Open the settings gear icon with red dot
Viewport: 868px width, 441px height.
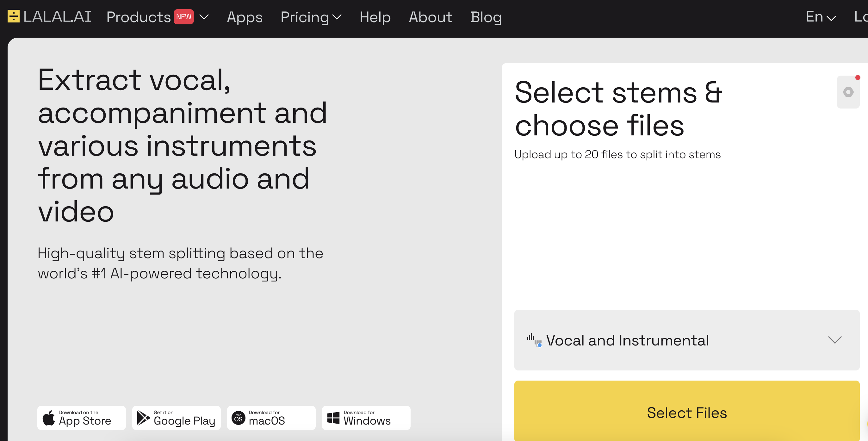pyautogui.click(x=848, y=92)
